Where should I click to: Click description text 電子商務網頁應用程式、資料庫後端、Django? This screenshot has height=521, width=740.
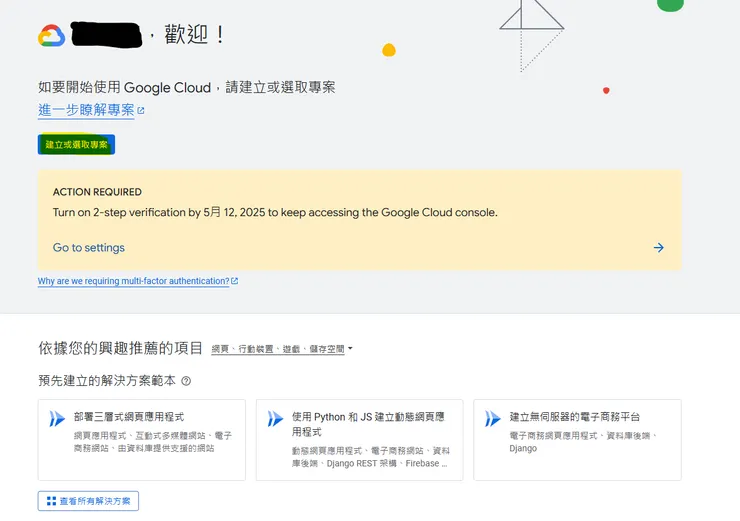pyautogui.click(x=583, y=442)
